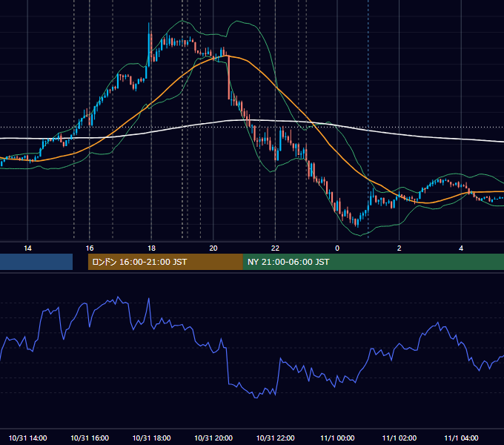Click the NY 21:00-06:00 JST session bar
Screen dimensions: 504x445
[373, 262]
